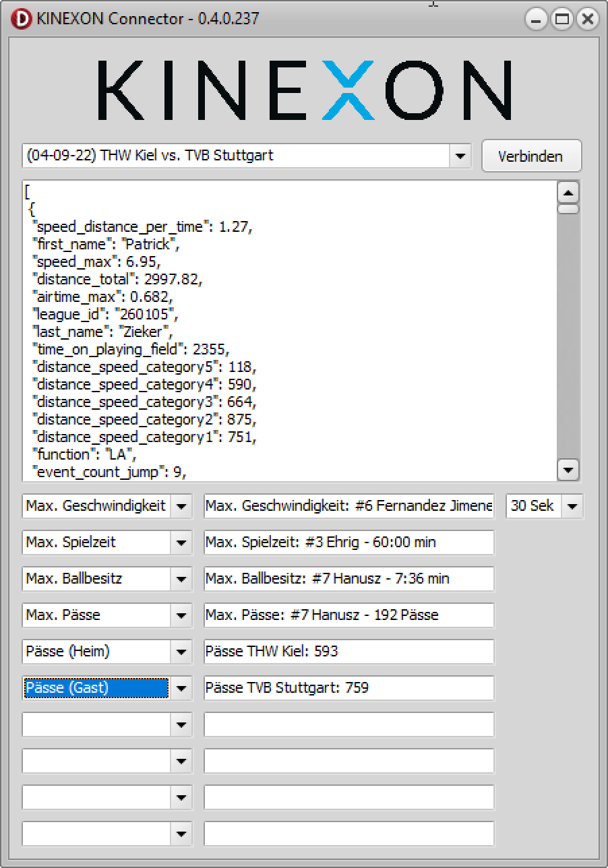Screen dimensions: 608x868
Task: Open the match selection dropdown
Action: tap(460, 156)
